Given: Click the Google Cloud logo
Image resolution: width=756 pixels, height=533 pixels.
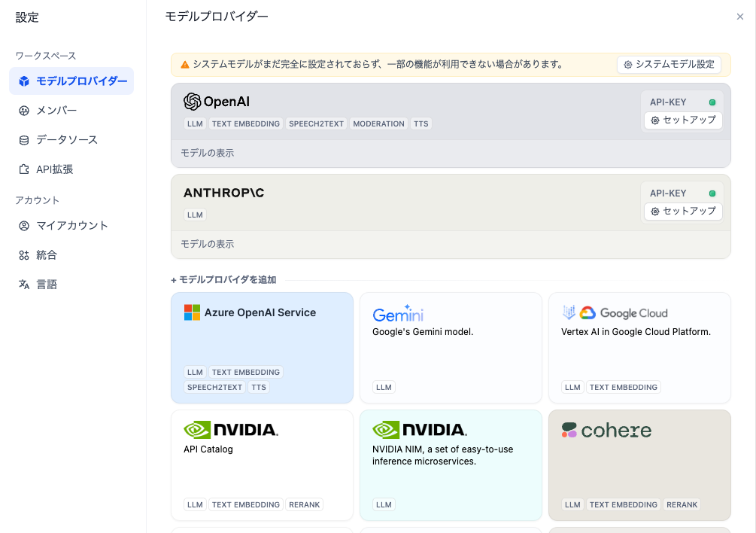Looking at the screenshot, I should coord(615,313).
